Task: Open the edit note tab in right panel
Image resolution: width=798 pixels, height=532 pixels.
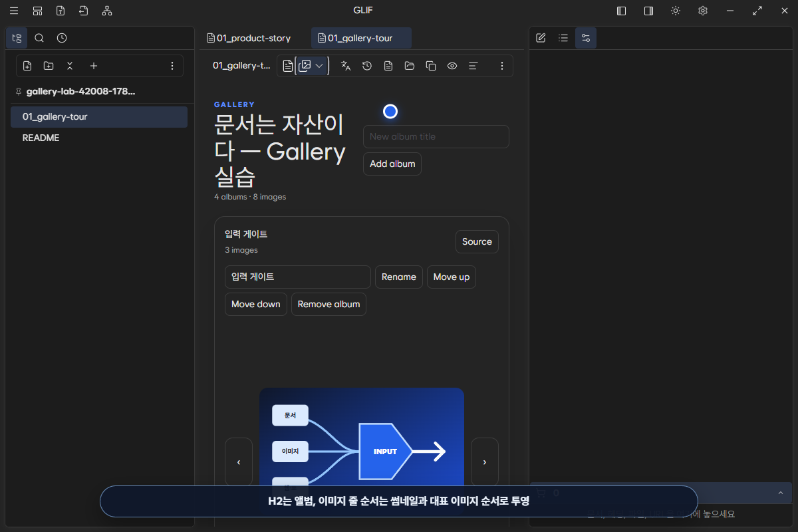Action: 541,38
